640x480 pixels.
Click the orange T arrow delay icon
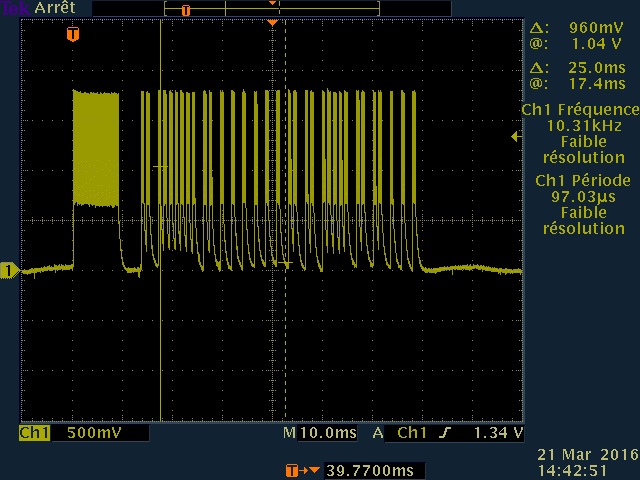click(302, 471)
